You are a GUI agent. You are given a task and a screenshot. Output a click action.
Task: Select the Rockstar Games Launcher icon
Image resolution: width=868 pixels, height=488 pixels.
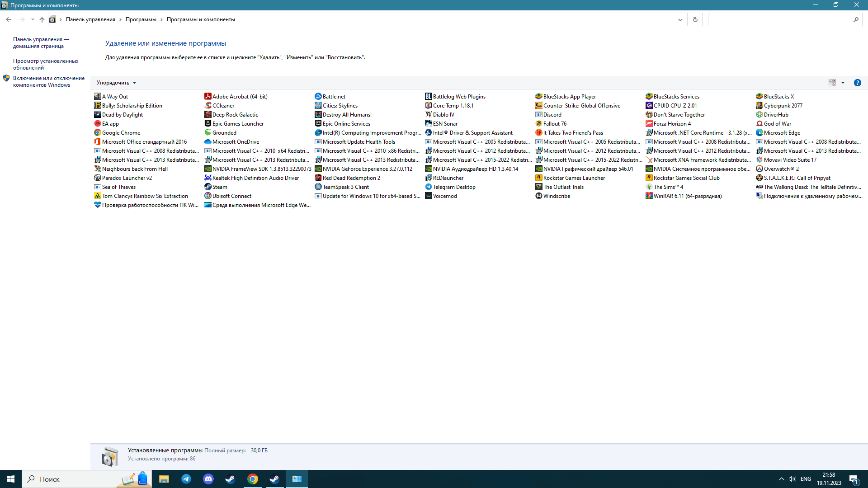[x=538, y=178]
